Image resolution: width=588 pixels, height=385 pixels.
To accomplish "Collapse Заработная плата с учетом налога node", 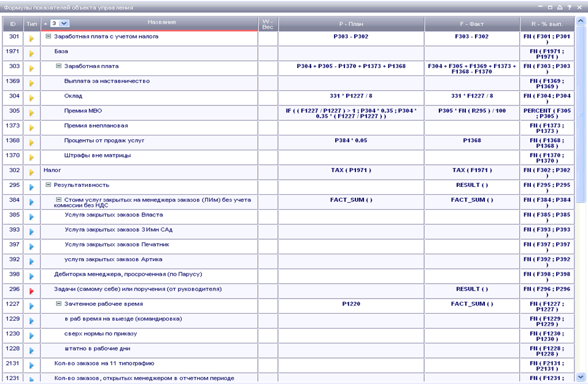I will [48, 36].
